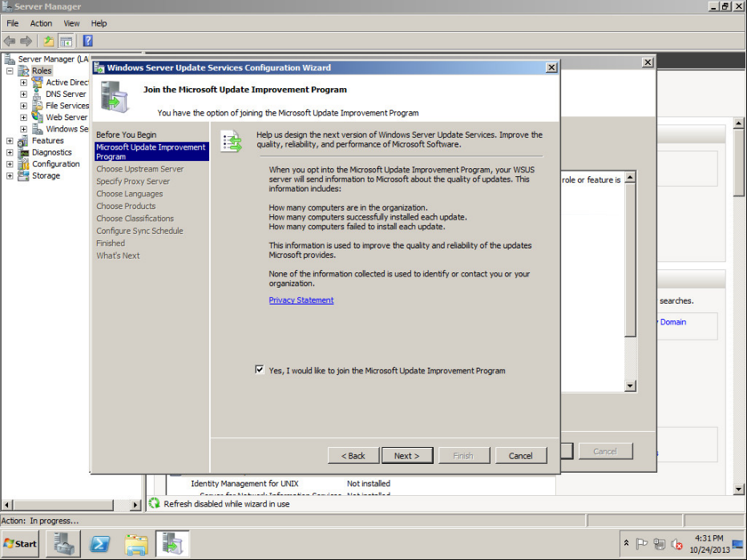Click the Roles node icon in the tree

(x=23, y=71)
